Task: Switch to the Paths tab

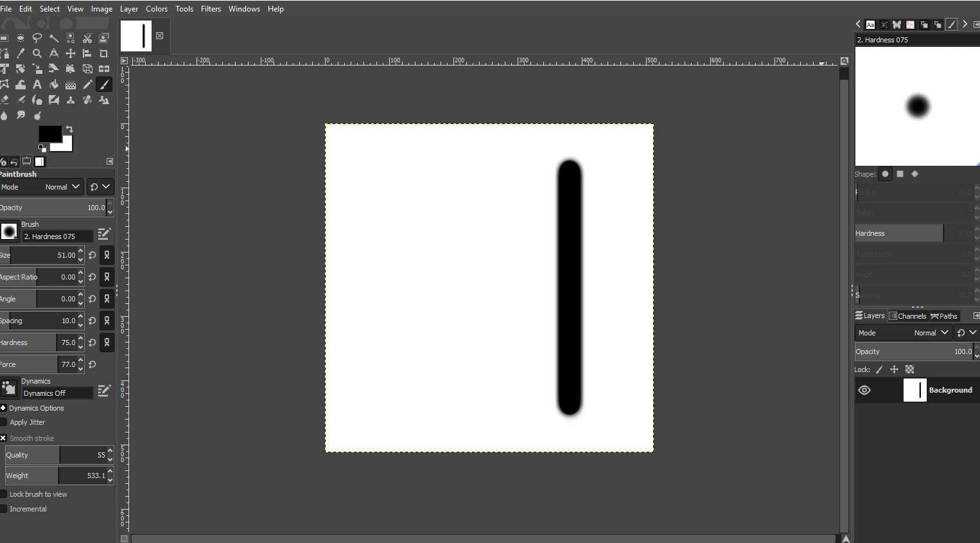Action: coord(944,316)
